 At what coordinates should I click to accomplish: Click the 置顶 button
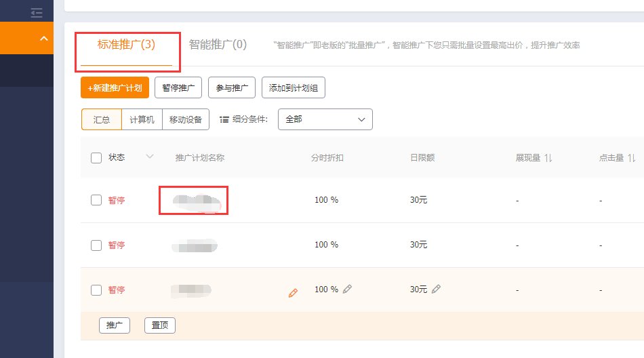[x=160, y=325]
